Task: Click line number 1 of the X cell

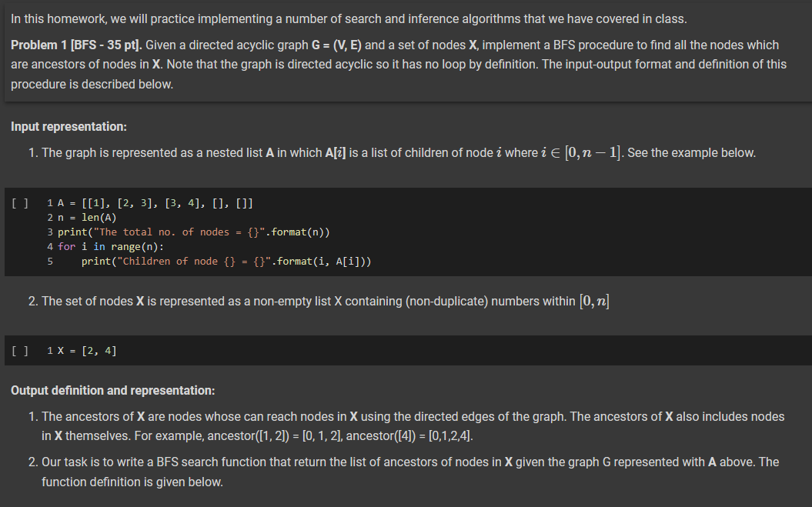Action: tap(50, 351)
